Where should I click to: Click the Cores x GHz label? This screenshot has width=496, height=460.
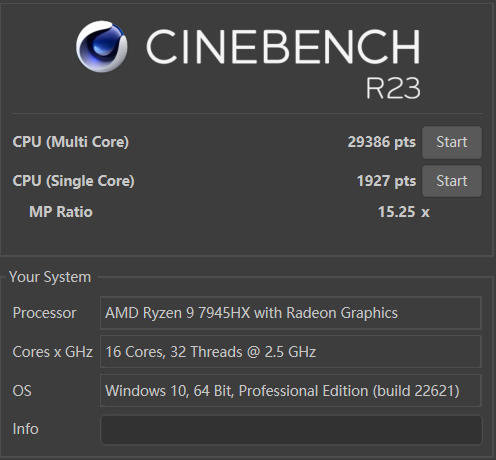click(x=52, y=352)
